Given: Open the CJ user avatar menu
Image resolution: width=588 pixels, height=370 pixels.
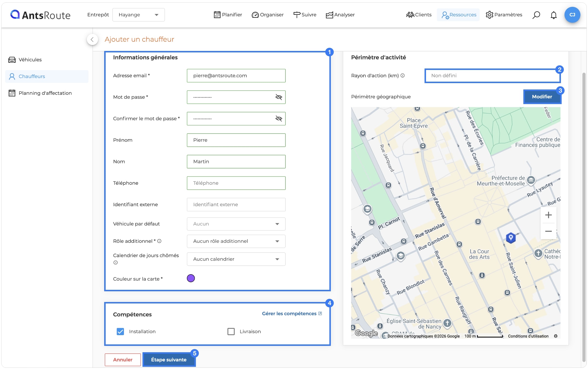Looking at the screenshot, I should [x=572, y=15].
